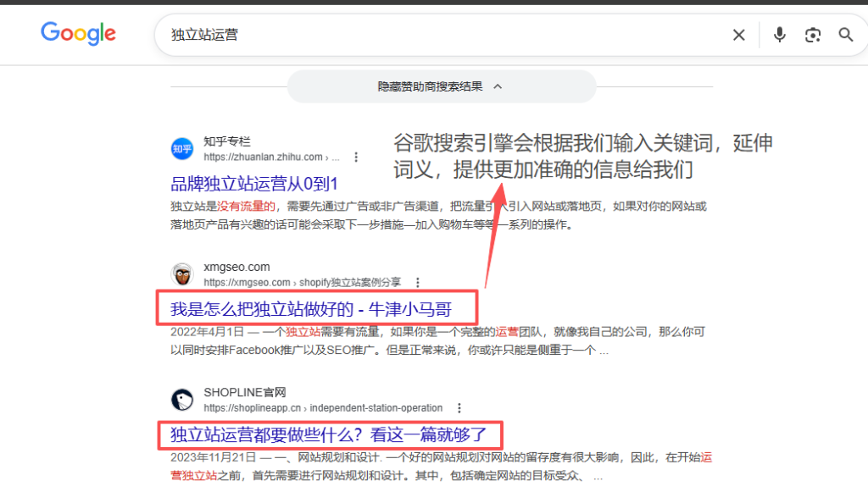Image resolution: width=868 pixels, height=492 pixels.
Task: Collapse the 隐藏赞助商搜索结果 section
Action: (x=441, y=86)
